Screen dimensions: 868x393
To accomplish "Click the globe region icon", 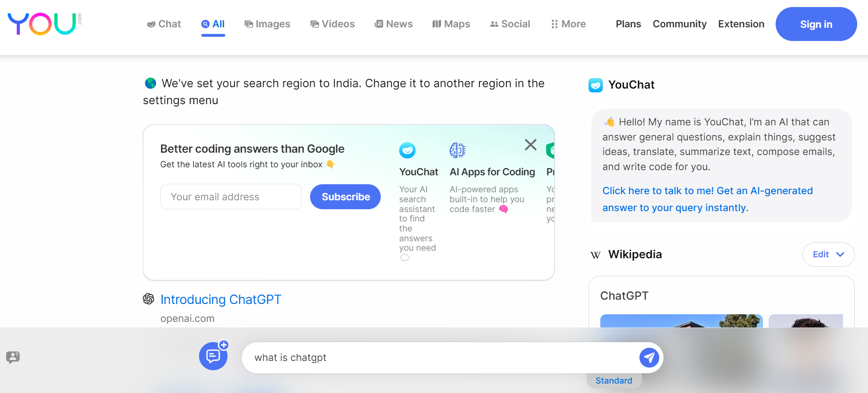I will tap(150, 83).
